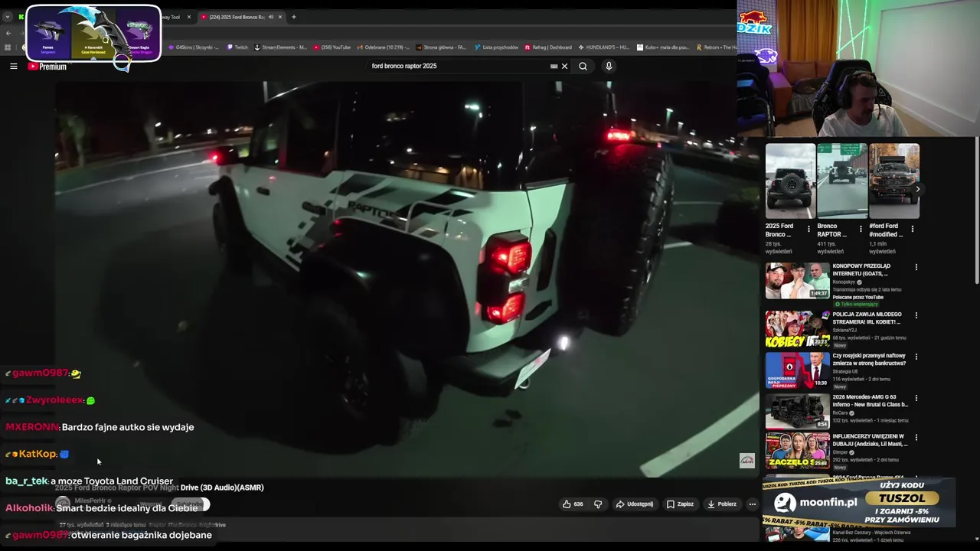The height and width of the screenshot is (551, 980).
Task: Open the StreamElements bookmark
Action: click(x=280, y=47)
